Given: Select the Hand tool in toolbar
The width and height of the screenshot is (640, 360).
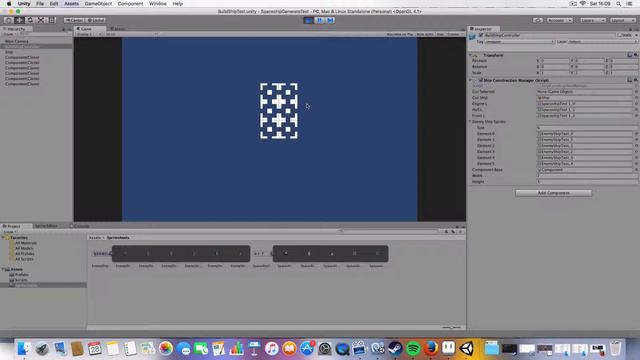Looking at the screenshot, I should 8,20.
